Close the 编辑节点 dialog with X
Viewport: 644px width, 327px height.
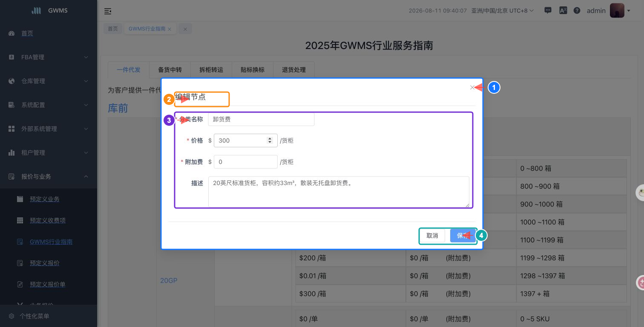coord(472,87)
